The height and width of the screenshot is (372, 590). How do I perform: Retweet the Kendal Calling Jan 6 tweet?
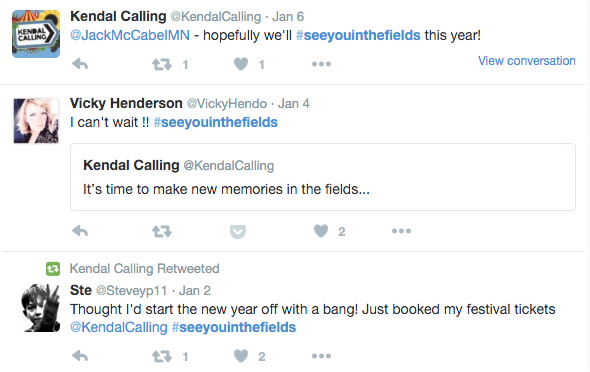[162, 65]
